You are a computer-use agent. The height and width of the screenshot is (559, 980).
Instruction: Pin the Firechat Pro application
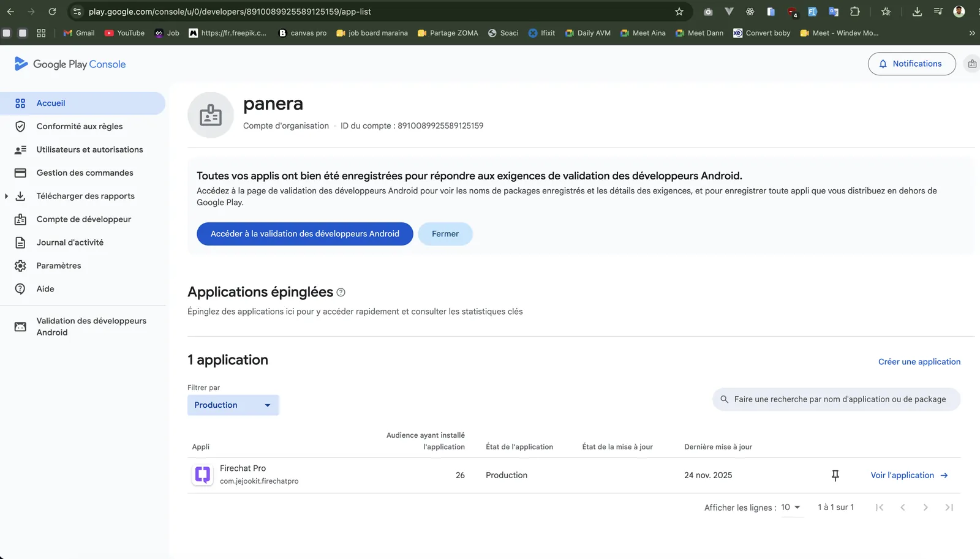point(835,475)
